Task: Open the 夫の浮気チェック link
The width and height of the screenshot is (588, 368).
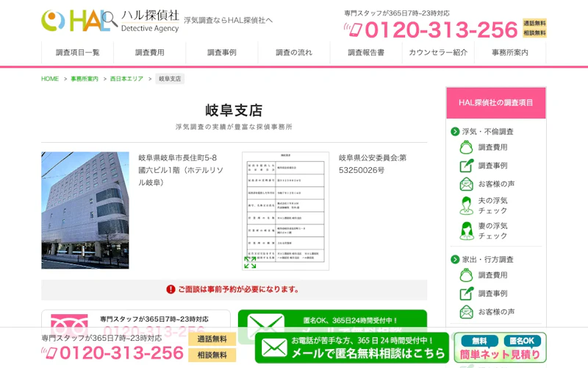Action: click(492, 206)
